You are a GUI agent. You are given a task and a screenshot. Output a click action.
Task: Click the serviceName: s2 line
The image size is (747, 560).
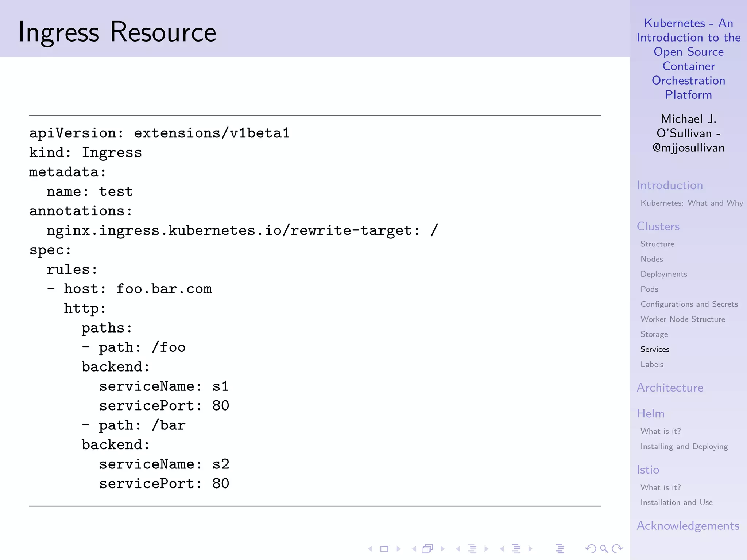click(164, 464)
